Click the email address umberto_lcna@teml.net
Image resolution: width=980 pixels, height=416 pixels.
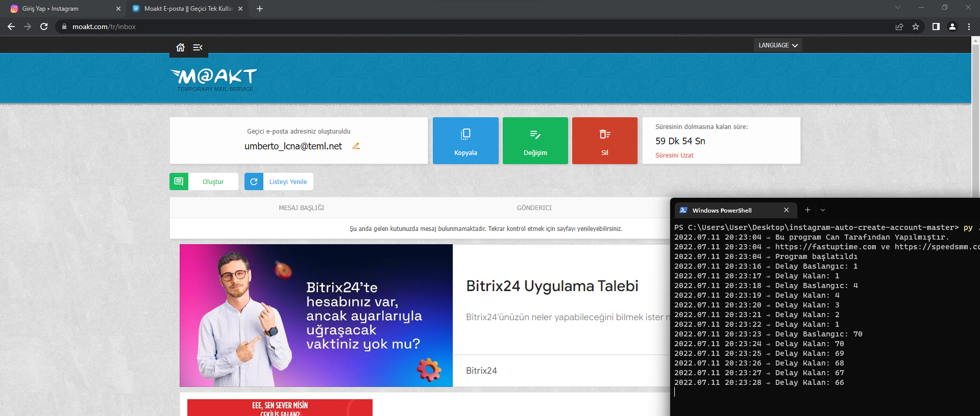click(x=293, y=146)
